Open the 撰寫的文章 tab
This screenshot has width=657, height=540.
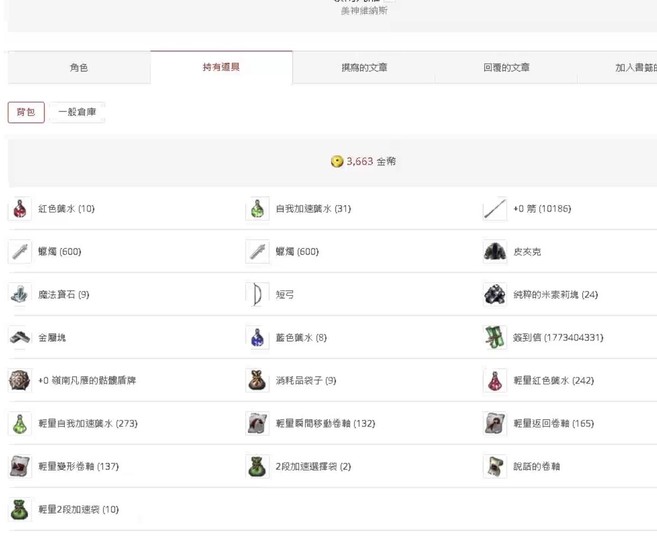(364, 68)
